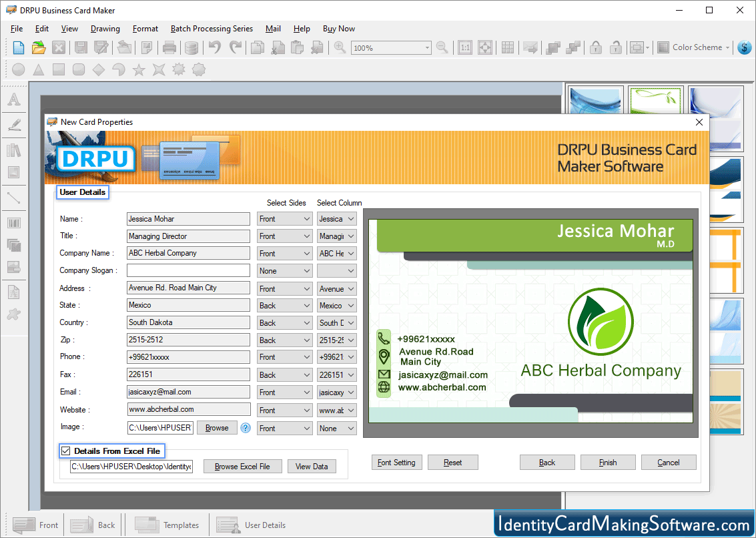
Task: Click the Undo arrow icon
Action: (215, 47)
